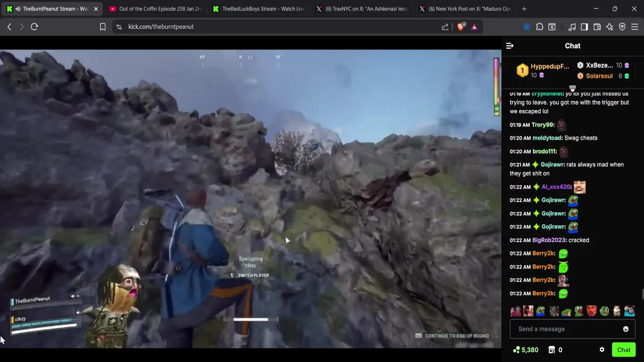Select the first quick emote in row
This screenshot has width=644, height=362.
pos(516,311)
